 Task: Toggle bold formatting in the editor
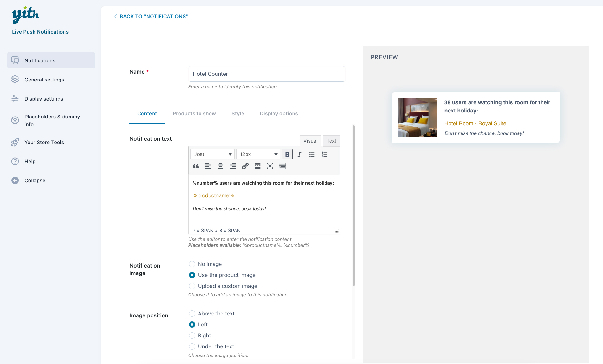click(287, 154)
